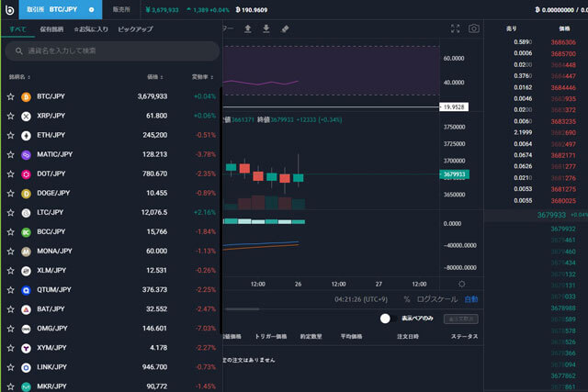Viewport: 588px width, 392px height.
Task: Click the eraser tool in chart toolbar
Action: [285, 28]
